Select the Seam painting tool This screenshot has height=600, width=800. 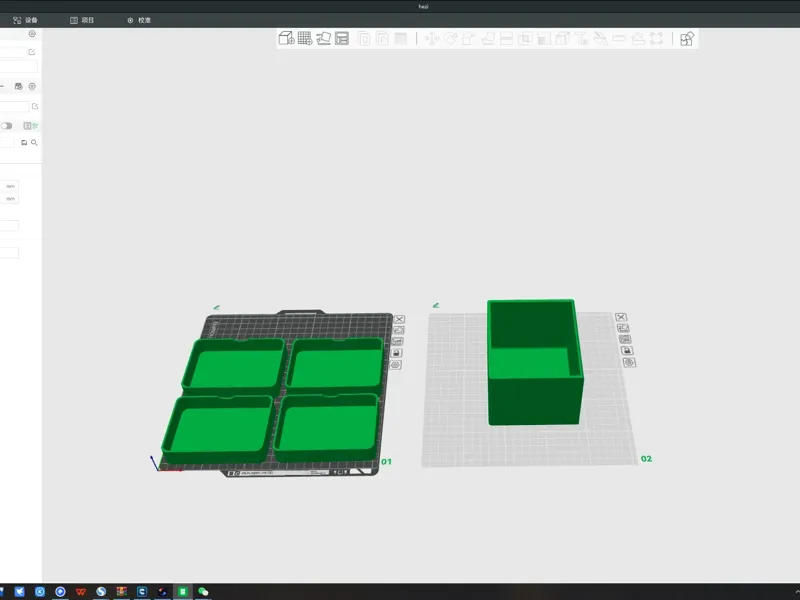click(563, 39)
